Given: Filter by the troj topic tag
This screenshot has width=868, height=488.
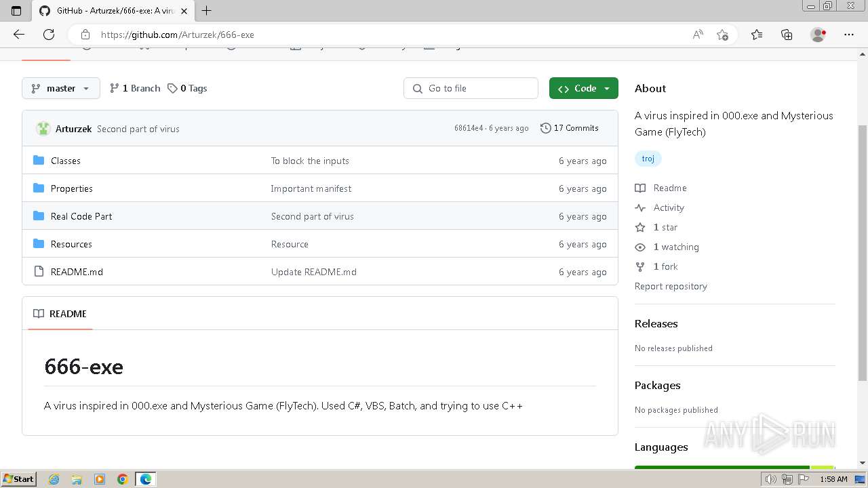Looking at the screenshot, I should click(x=648, y=159).
